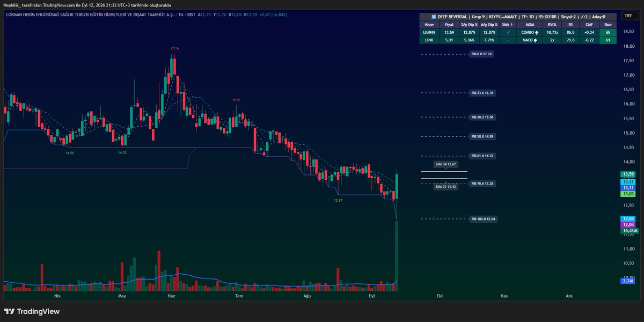Click the 17.74 peak price label

[174, 49]
